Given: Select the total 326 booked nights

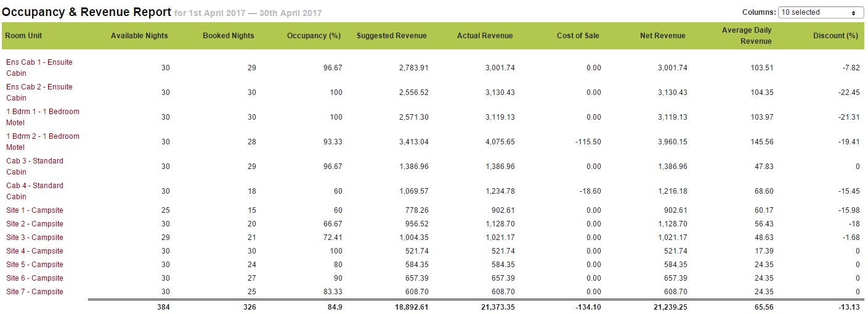Looking at the screenshot, I should click(249, 307).
